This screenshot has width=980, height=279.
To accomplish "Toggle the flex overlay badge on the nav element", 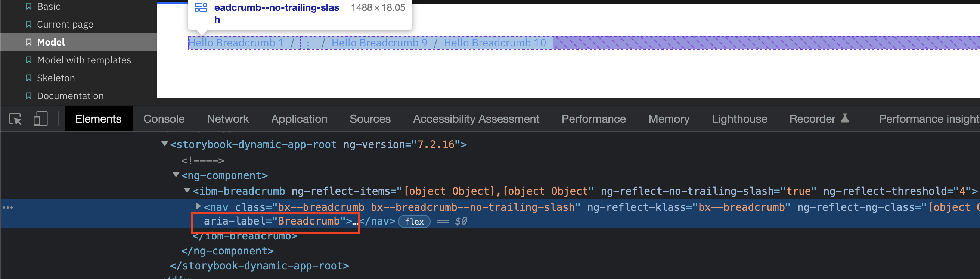I will (414, 222).
